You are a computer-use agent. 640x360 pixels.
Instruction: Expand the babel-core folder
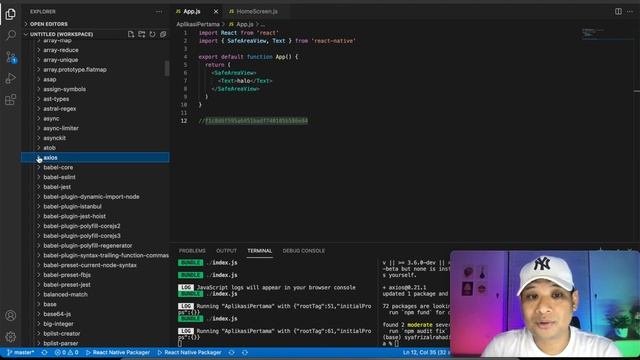(x=39, y=167)
